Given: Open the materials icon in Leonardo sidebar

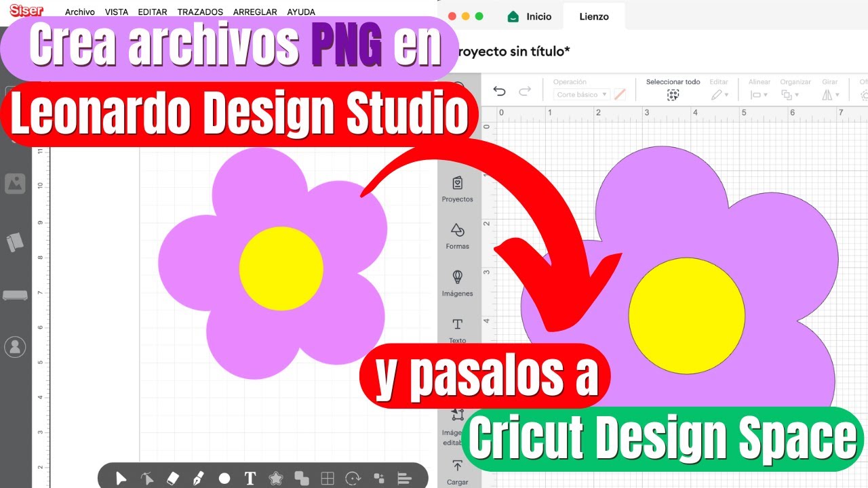Looking at the screenshot, I should click(x=15, y=241).
